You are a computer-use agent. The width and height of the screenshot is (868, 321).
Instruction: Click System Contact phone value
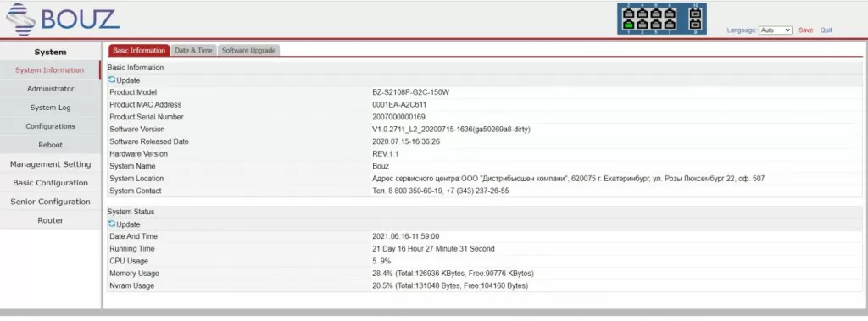pos(441,191)
